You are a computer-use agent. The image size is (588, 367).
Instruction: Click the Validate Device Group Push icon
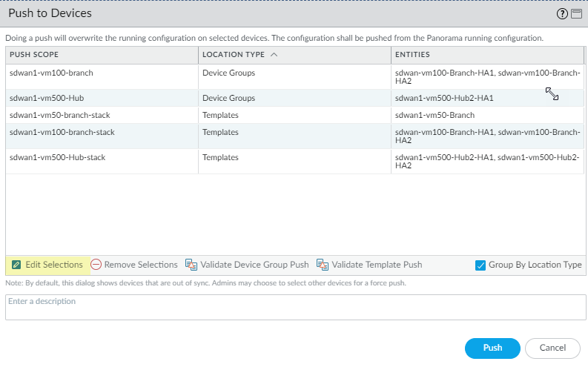pos(191,265)
